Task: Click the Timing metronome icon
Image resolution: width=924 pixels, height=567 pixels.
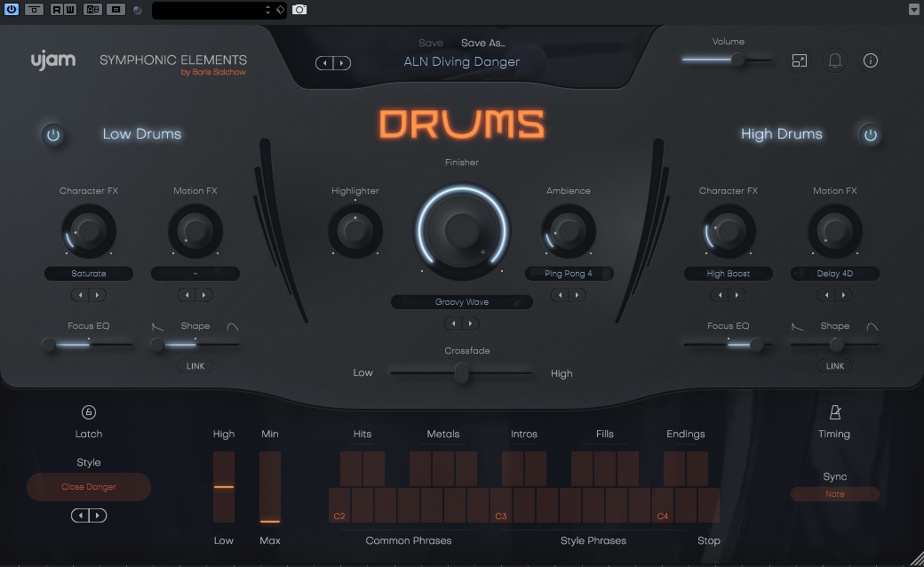Action: (x=834, y=412)
